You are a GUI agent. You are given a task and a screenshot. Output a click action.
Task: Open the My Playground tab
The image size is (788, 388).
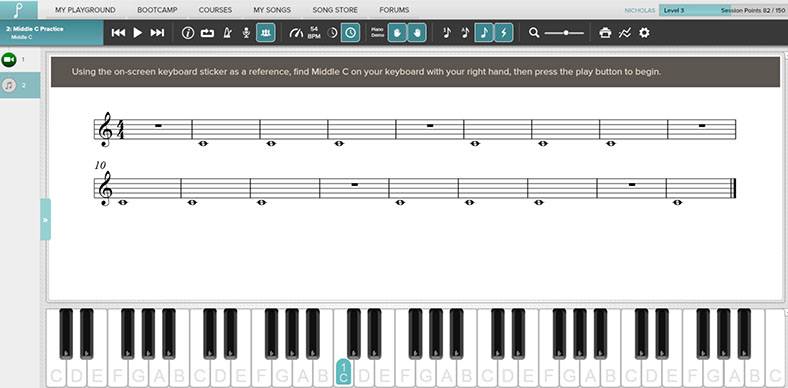click(x=85, y=10)
